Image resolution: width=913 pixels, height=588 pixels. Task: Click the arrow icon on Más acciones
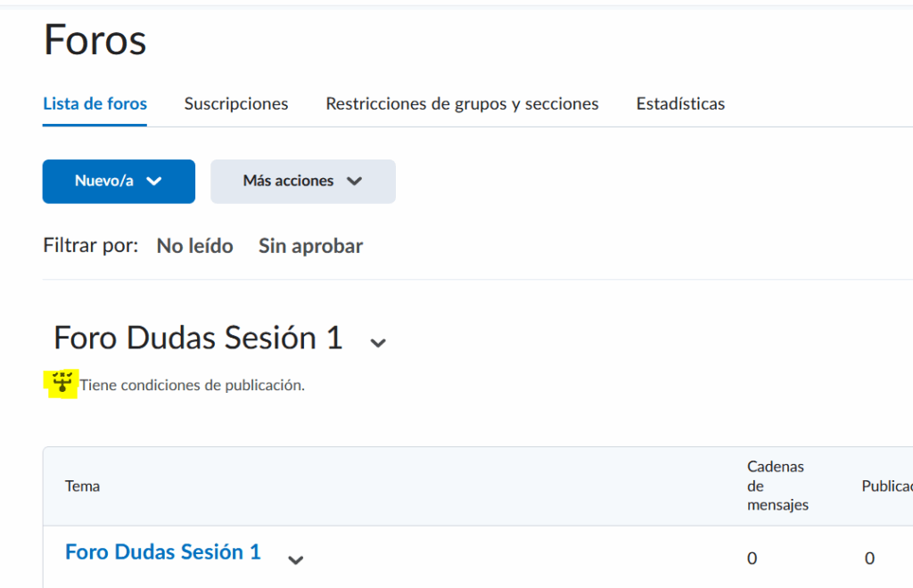354,181
